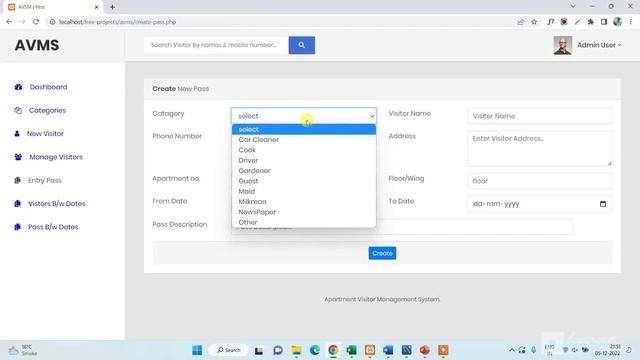Open Categories in sidebar
Image resolution: width=640 pixels, height=360 pixels.
(47, 110)
